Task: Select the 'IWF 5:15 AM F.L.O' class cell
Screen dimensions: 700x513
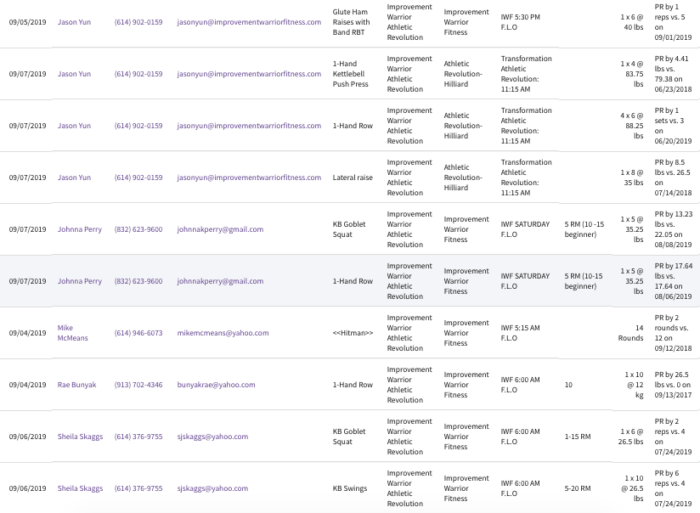Action: (x=521, y=333)
